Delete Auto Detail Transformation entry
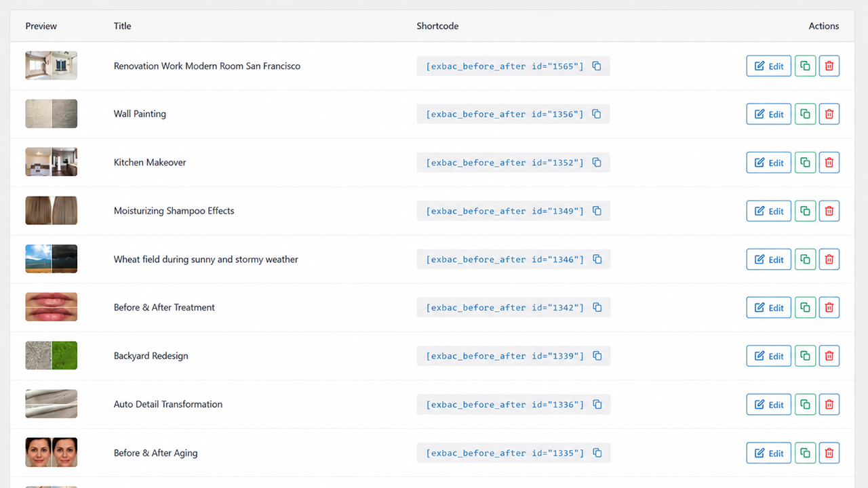868x488 pixels. pyautogui.click(x=829, y=405)
